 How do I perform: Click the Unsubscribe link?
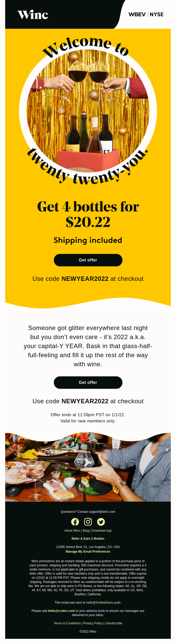coord(114,623)
